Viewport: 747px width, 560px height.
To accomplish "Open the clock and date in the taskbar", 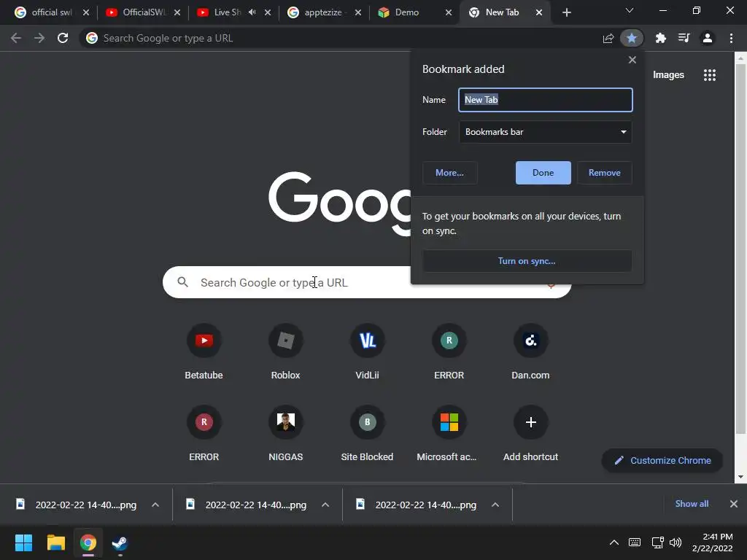I will pos(713,542).
